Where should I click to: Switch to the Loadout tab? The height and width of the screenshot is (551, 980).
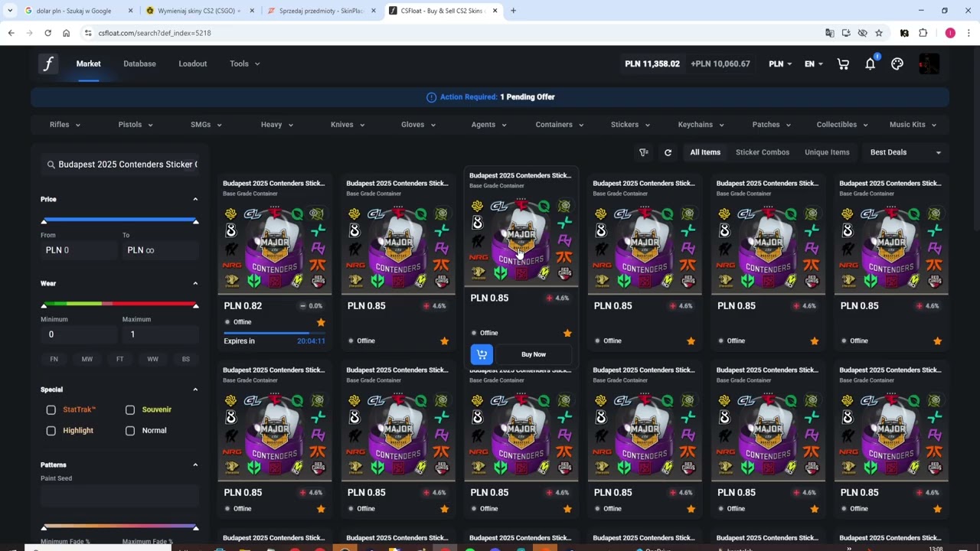pyautogui.click(x=193, y=64)
